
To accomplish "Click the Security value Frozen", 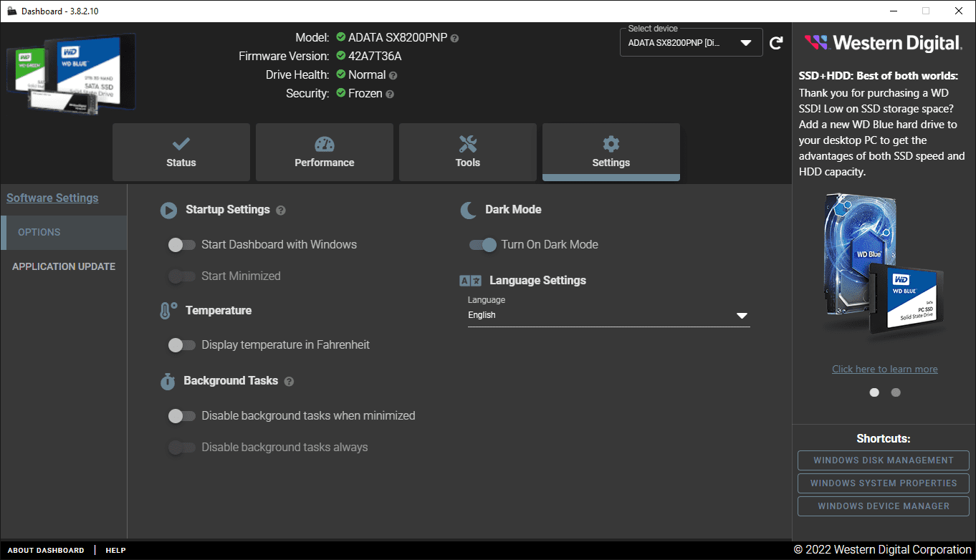I will (x=365, y=94).
